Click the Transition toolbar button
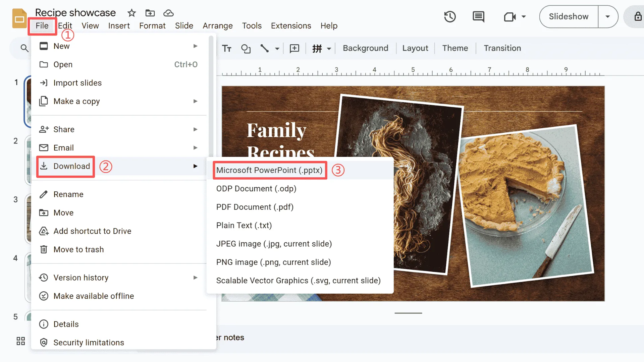The width and height of the screenshot is (644, 362). pyautogui.click(x=502, y=48)
